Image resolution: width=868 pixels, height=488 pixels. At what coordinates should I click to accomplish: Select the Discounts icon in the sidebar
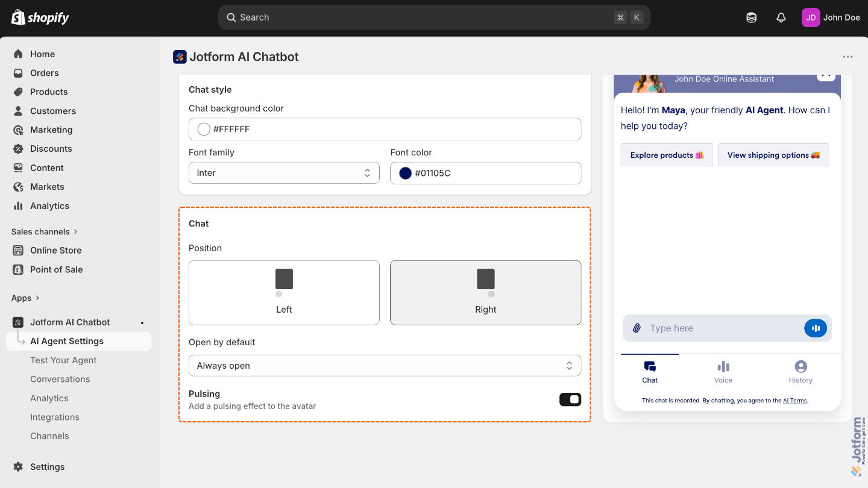tap(19, 148)
